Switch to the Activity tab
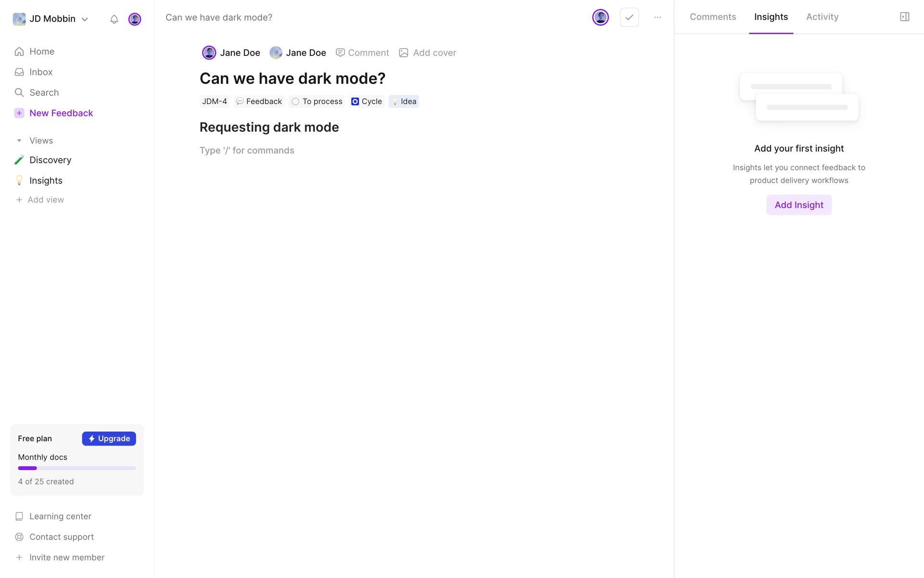Screen dimensions: 924x578 822,17
